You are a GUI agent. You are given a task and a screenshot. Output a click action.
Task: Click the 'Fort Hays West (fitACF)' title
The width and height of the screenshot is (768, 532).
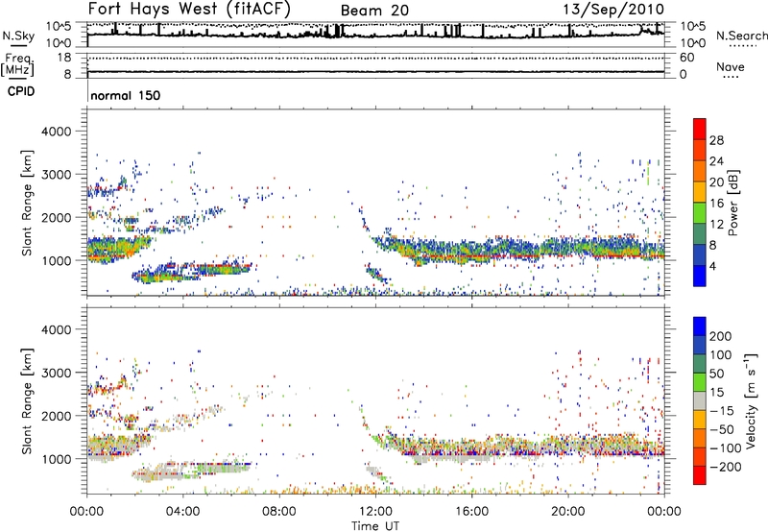189,10
